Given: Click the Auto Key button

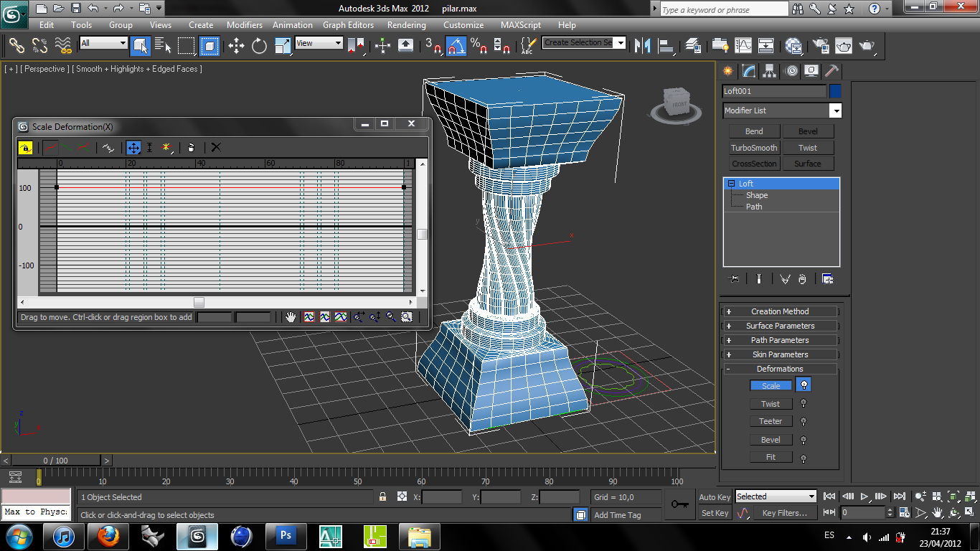Looking at the screenshot, I should click(x=715, y=497).
